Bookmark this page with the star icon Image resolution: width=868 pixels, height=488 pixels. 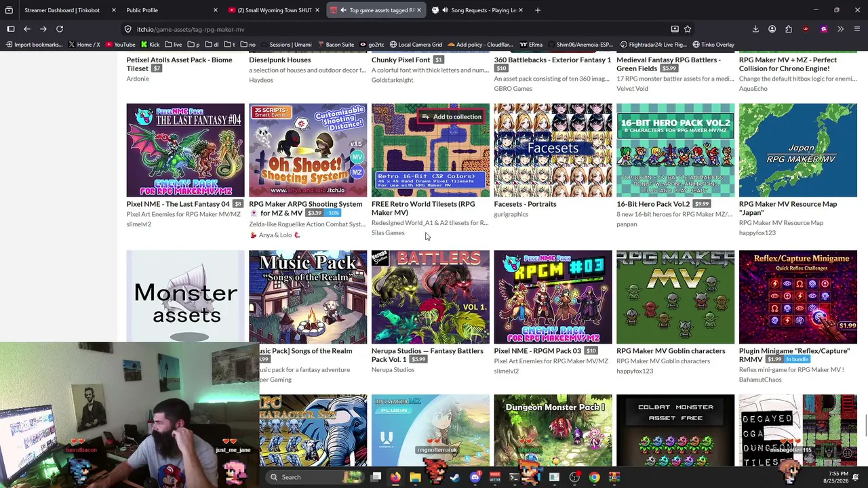pos(688,29)
